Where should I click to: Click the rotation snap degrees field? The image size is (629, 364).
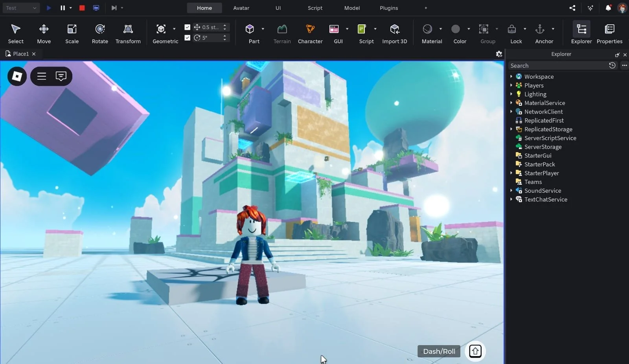[212, 38]
